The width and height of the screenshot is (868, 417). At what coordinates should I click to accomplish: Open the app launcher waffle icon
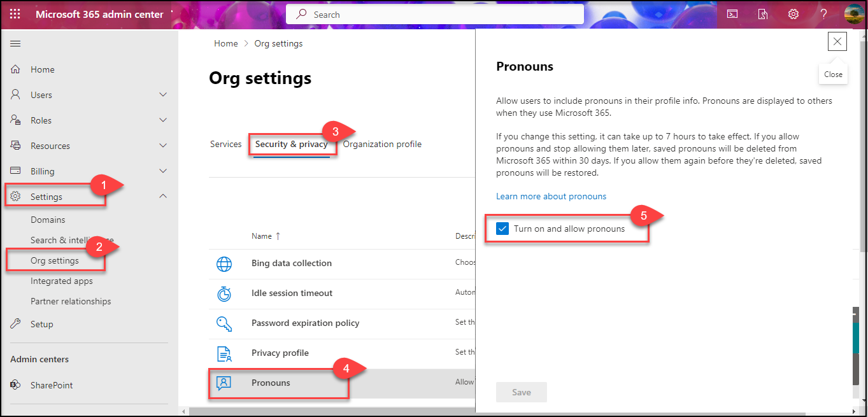[x=15, y=14]
